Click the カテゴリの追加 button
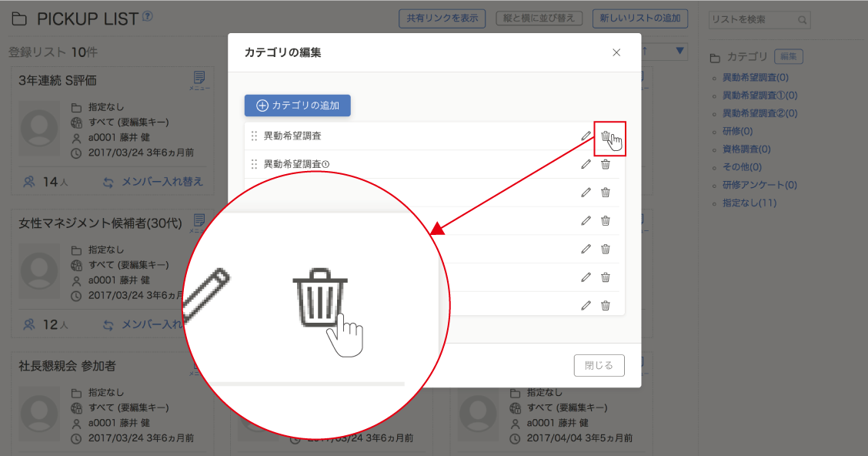The height and width of the screenshot is (456, 868). [297, 106]
